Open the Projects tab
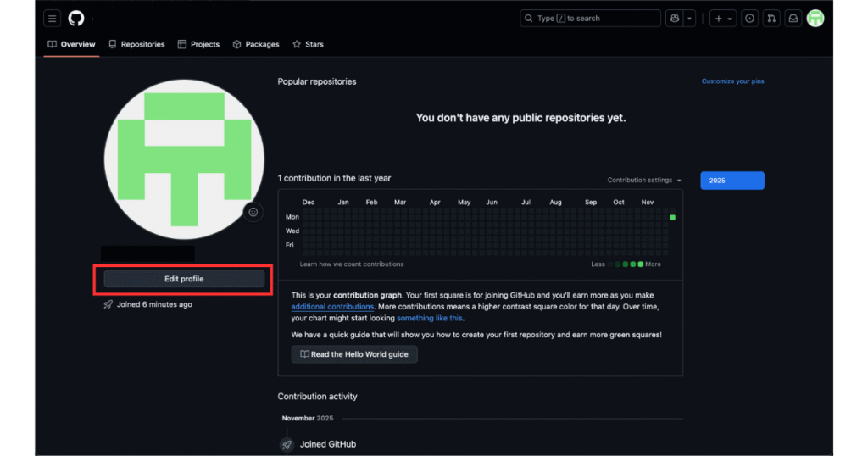Image resolution: width=868 pixels, height=456 pixels. coord(198,44)
